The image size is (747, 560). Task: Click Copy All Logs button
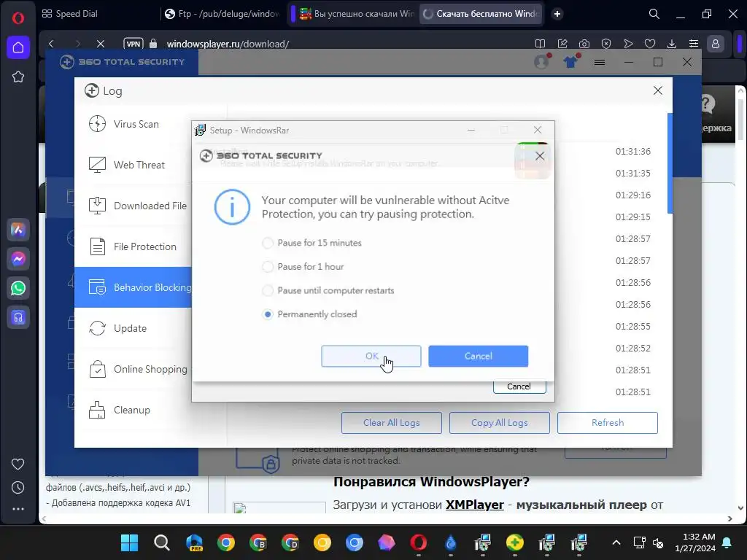(x=499, y=423)
